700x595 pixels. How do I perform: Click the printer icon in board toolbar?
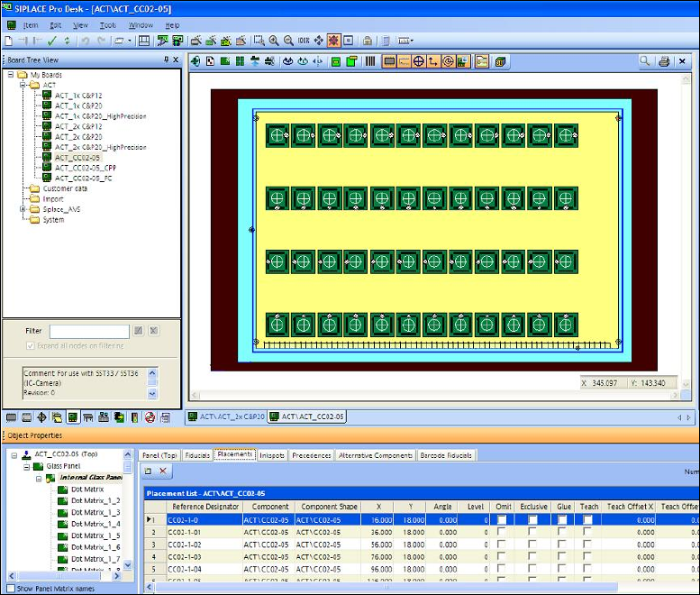(664, 61)
